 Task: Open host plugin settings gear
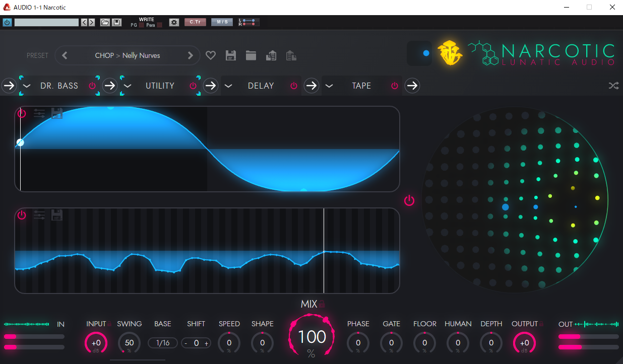pyautogui.click(x=174, y=23)
